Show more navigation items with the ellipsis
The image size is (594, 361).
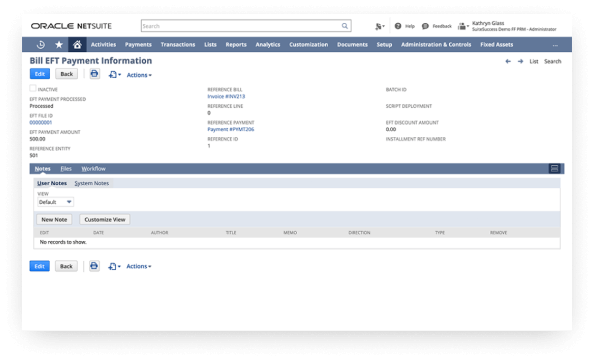click(x=555, y=45)
